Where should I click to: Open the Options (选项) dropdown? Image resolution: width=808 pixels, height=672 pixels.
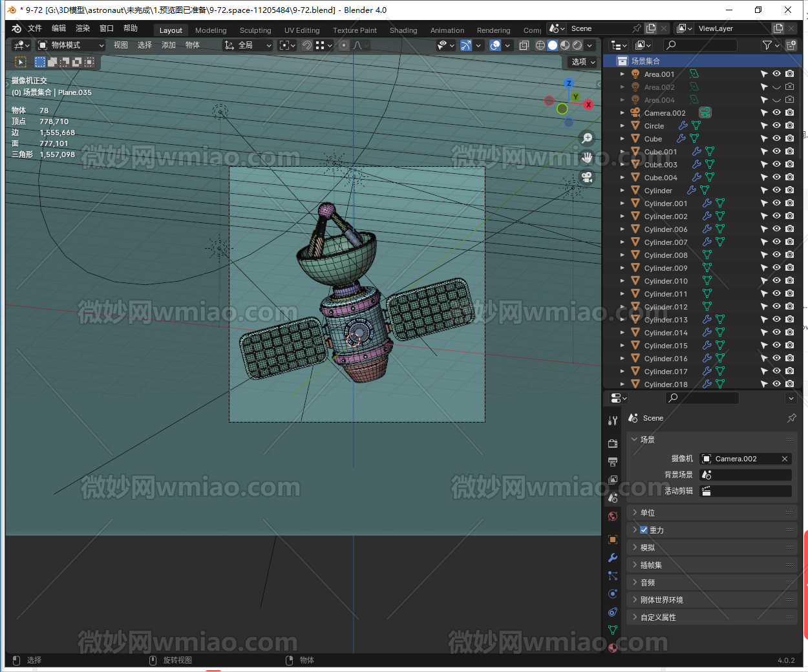click(583, 62)
